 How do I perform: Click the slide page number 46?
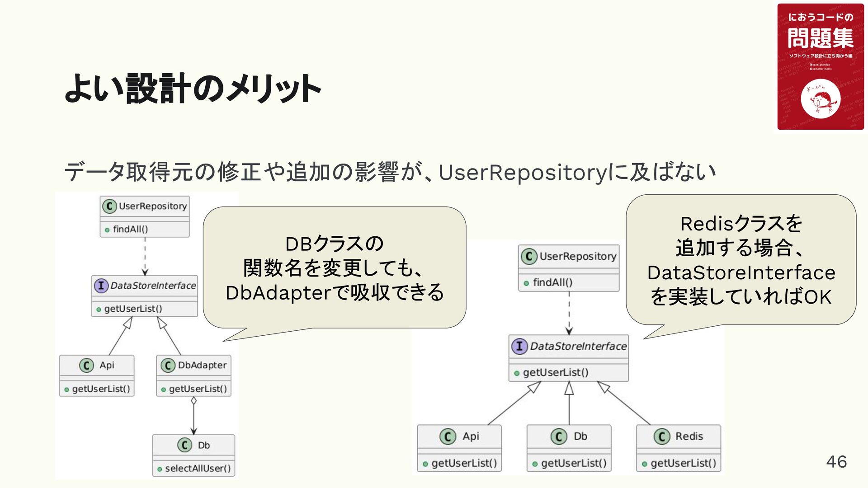click(x=836, y=462)
